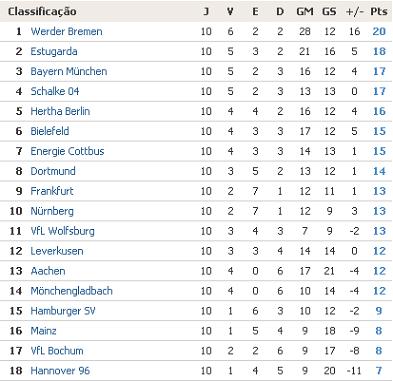Open the Estugarda team link
Viewport: 393px width, 381px height.
coord(54,51)
